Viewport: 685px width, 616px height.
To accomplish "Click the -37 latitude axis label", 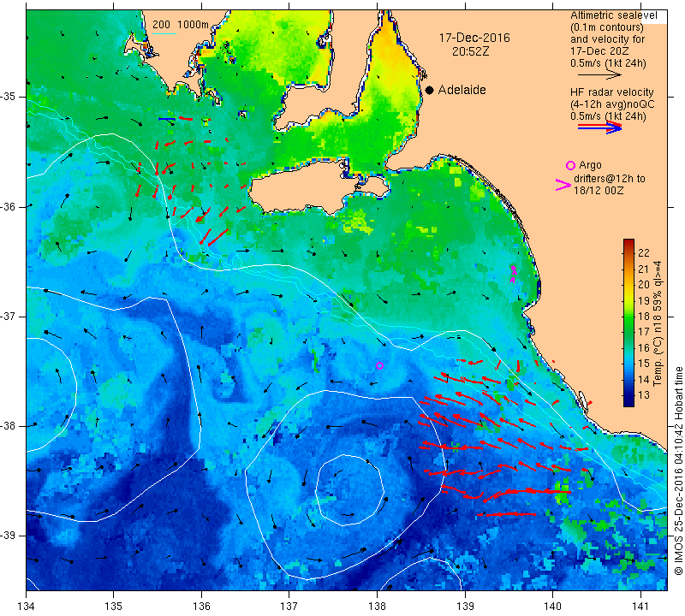I will (x=8, y=316).
